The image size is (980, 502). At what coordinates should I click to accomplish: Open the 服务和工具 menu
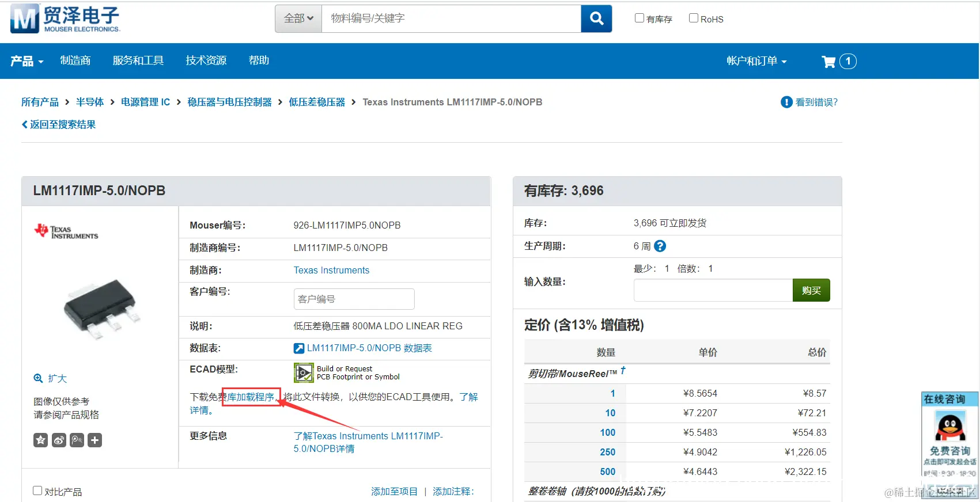click(x=138, y=60)
